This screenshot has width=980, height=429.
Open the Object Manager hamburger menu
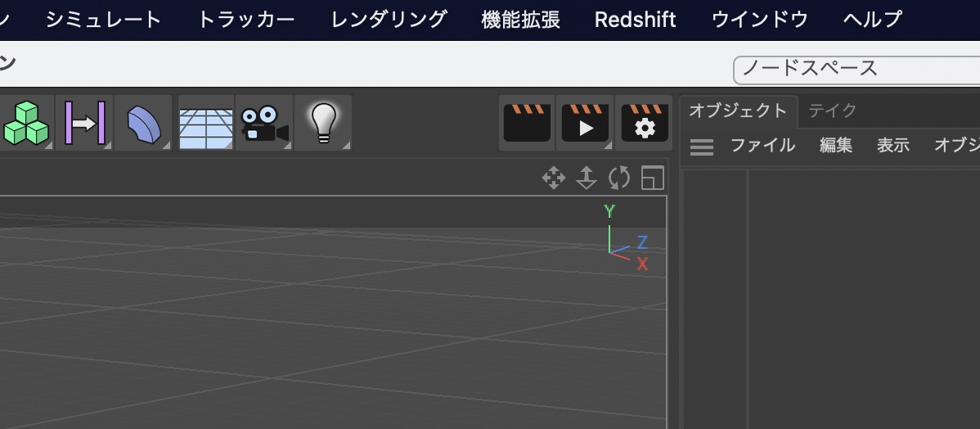pos(702,147)
